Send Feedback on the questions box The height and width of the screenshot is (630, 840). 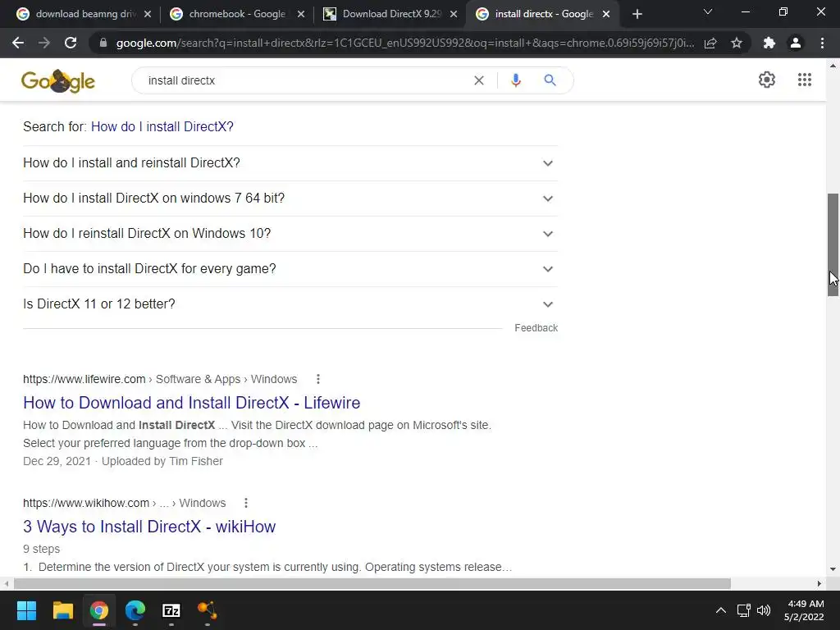[x=536, y=328]
